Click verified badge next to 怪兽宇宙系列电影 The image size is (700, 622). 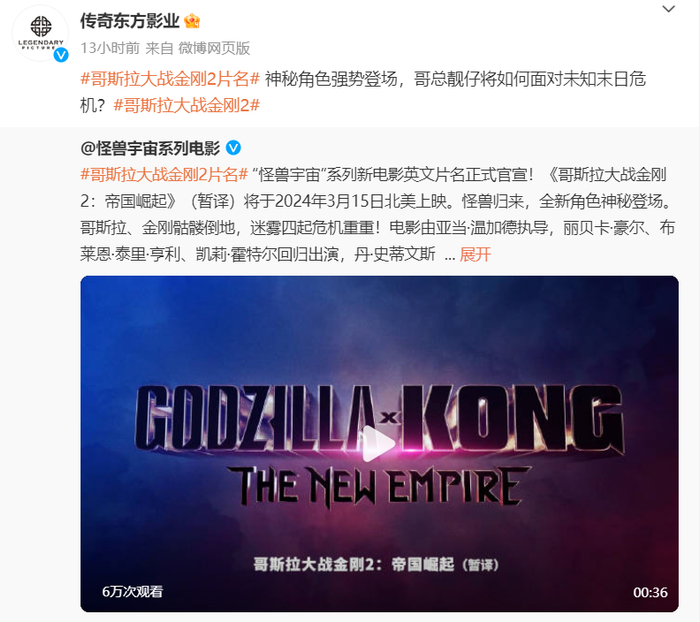[233, 148]
